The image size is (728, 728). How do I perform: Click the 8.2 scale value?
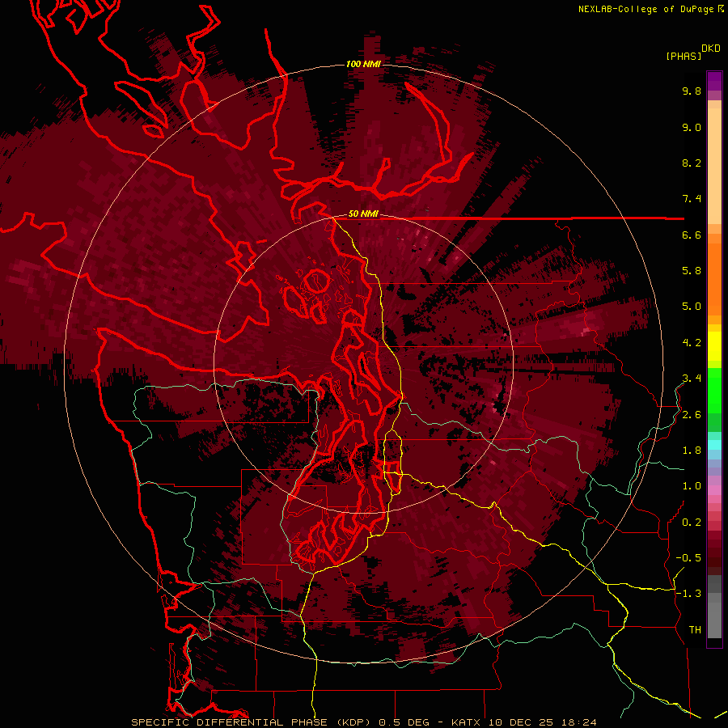coord(692,163)
